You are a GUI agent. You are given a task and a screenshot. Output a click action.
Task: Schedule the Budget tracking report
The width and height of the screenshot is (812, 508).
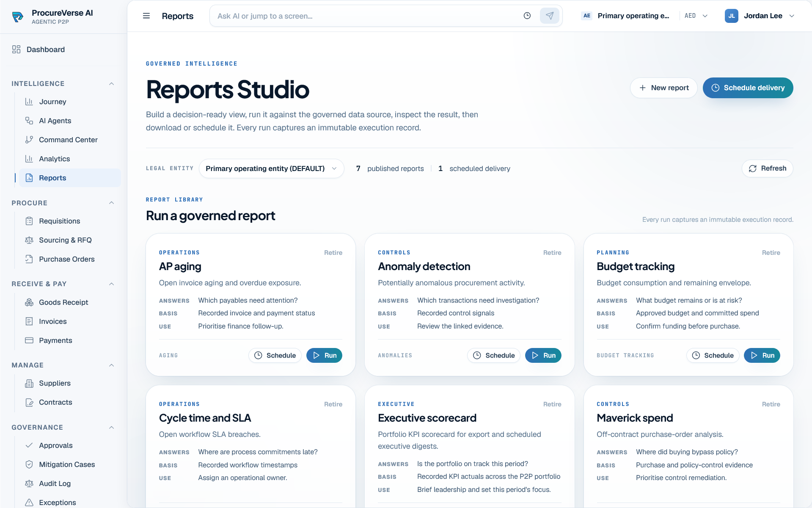click(x=713, y=356)
